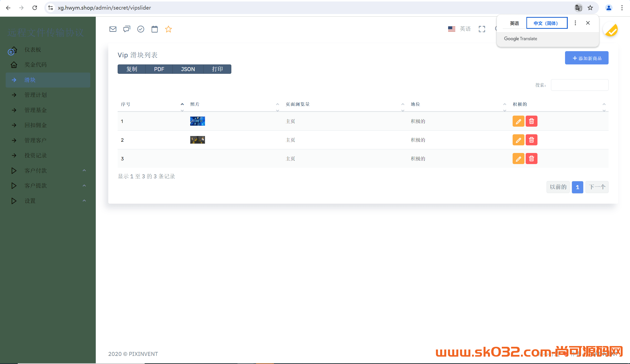
Task: Click into the 搜索 input field
Action: pyautogui.click(x=580, y=85)
